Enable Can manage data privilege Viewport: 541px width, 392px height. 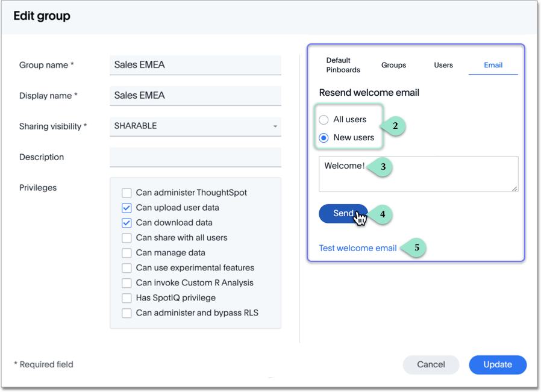click(x=127, y=253)
